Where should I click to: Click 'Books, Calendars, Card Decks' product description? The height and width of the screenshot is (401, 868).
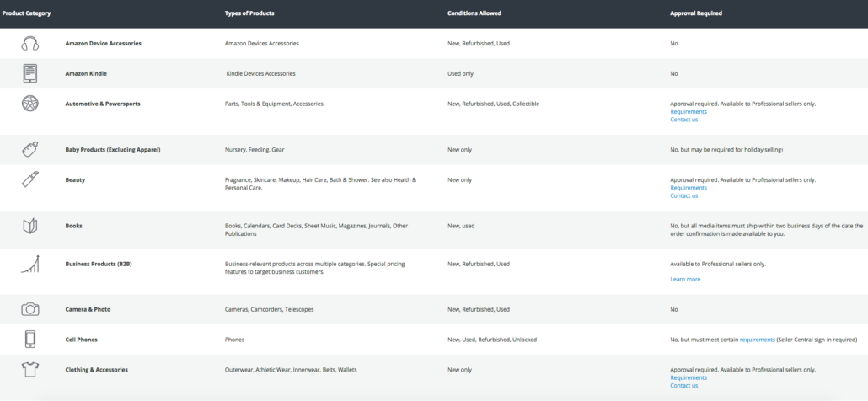pos(316,229)
